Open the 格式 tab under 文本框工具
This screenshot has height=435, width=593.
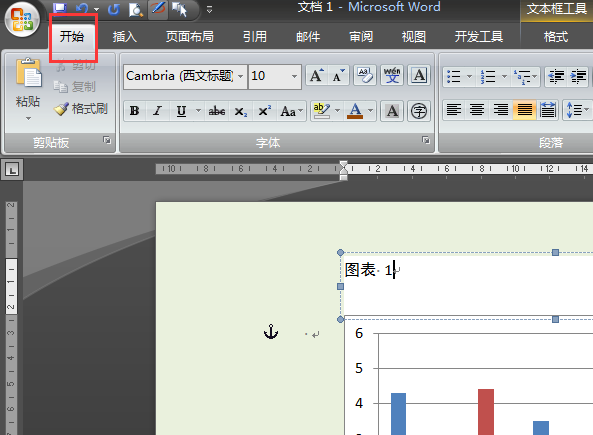[556, 37]
